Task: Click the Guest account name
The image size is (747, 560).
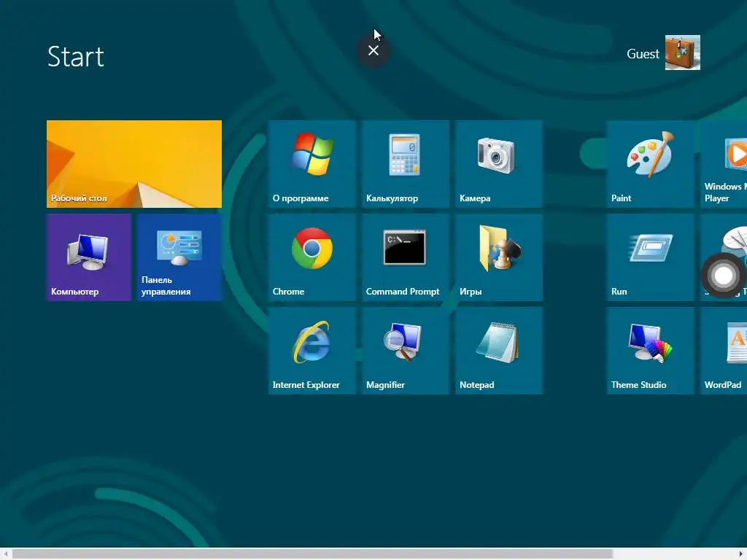Action: pyautogui.click(x=643, y=54)
